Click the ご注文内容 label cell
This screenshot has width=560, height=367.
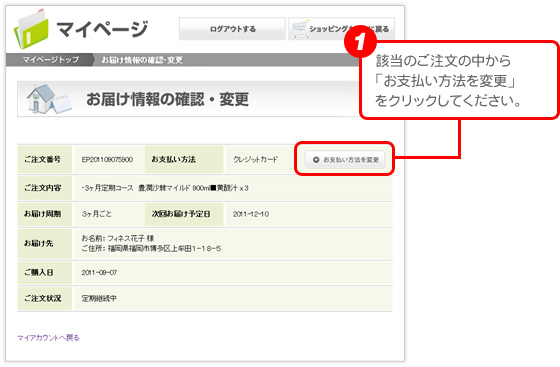[45, 188]
